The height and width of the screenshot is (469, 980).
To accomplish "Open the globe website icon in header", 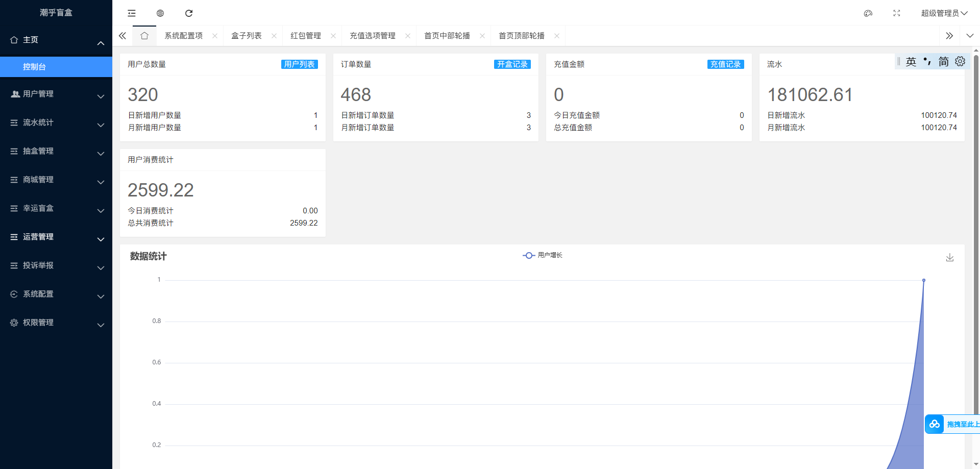I will click(160, 13).
